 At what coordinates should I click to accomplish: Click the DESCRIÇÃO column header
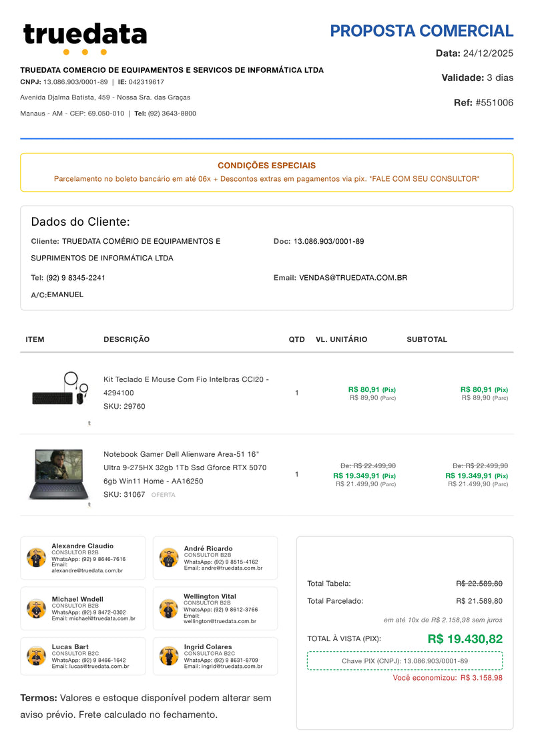coord(126,340)
